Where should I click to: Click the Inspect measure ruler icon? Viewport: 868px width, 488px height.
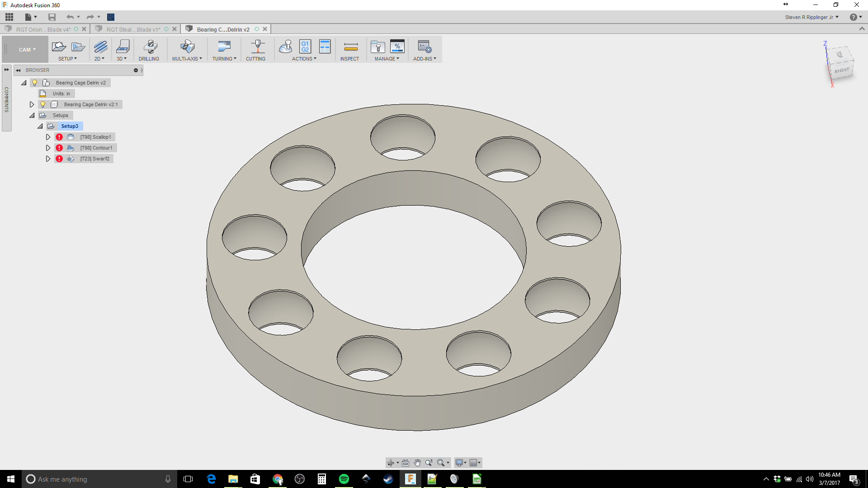[x=351, y=47]
